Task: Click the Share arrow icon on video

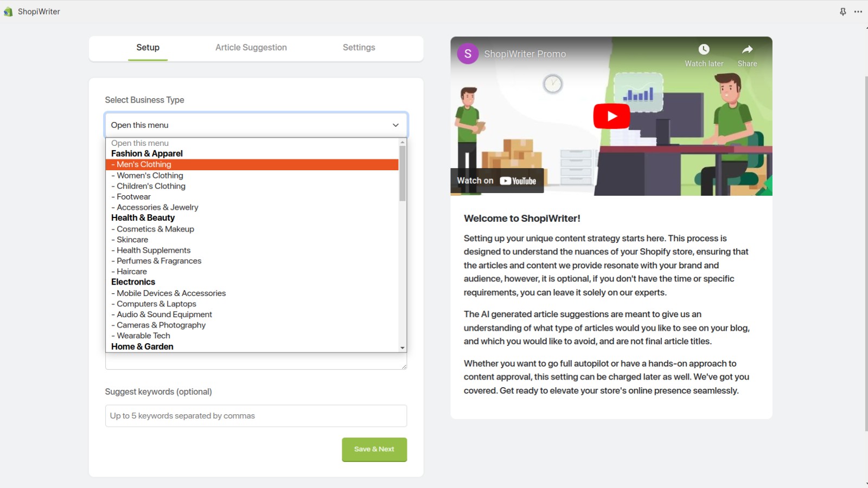Action: click(x=747, y=49)
